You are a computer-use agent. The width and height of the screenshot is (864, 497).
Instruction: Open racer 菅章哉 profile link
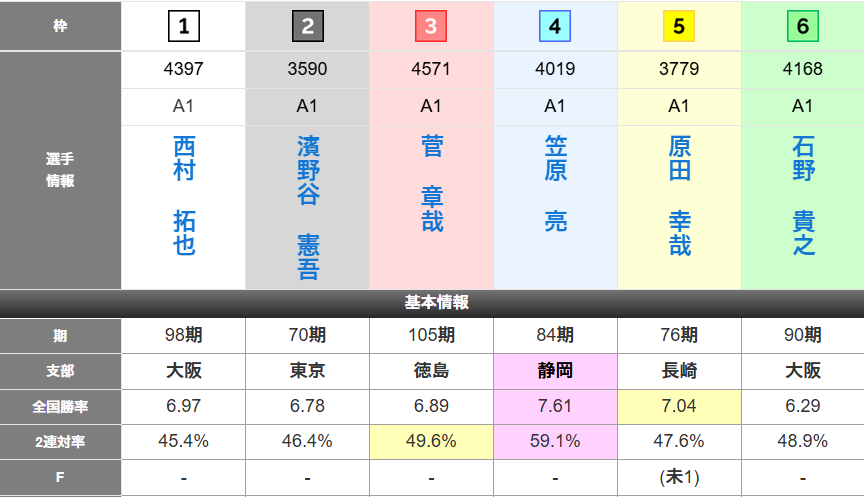point(431,184)
